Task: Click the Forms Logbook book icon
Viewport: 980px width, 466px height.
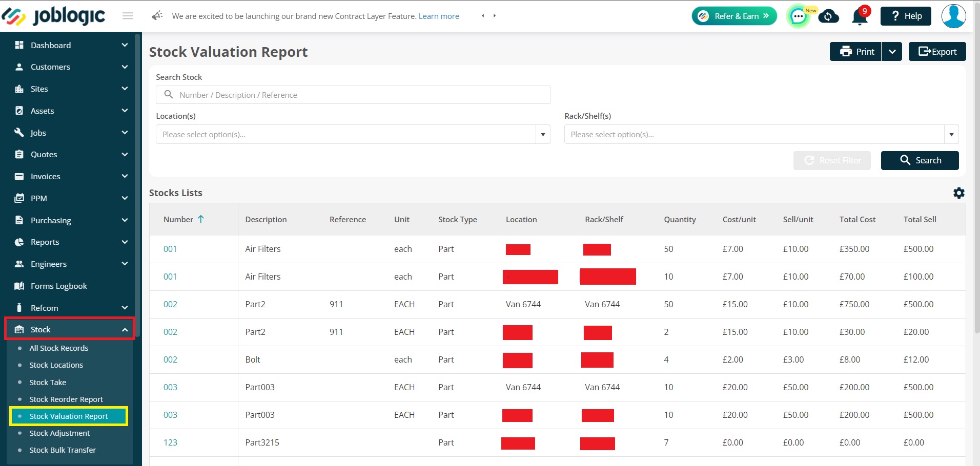Action: pos(19,286)
